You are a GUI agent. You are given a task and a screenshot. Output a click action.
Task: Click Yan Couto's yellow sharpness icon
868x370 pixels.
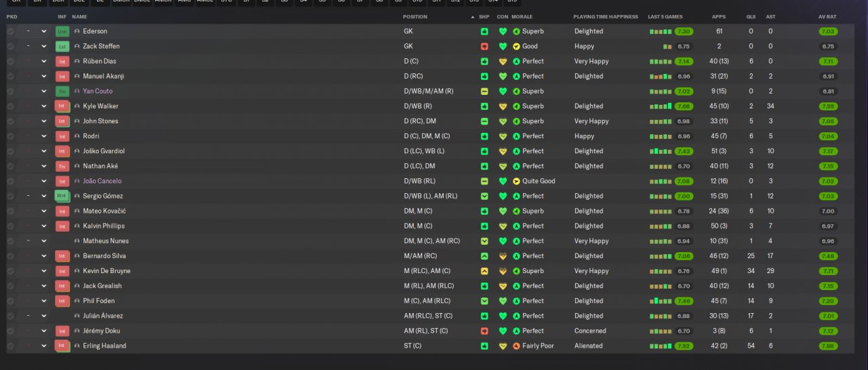coord(484,91)
